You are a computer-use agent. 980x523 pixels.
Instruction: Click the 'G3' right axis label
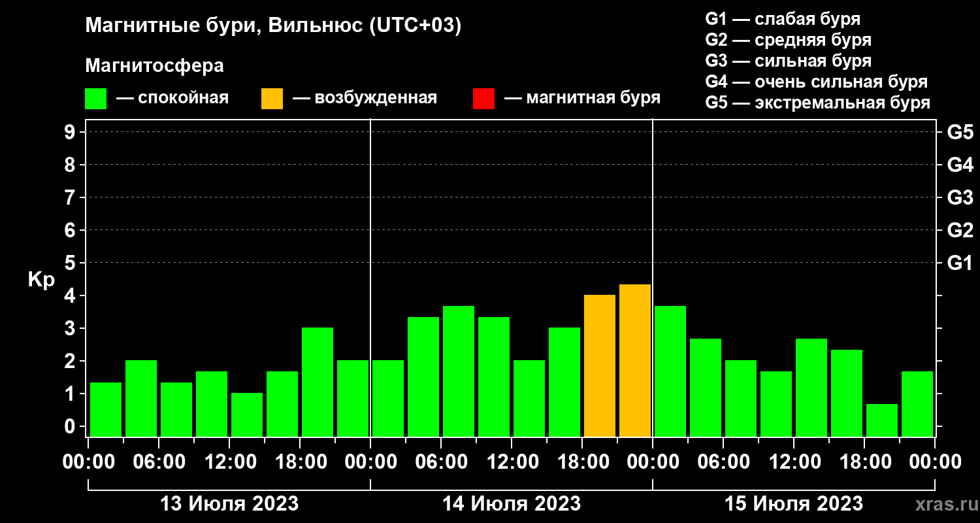click(x=960, y=197)
